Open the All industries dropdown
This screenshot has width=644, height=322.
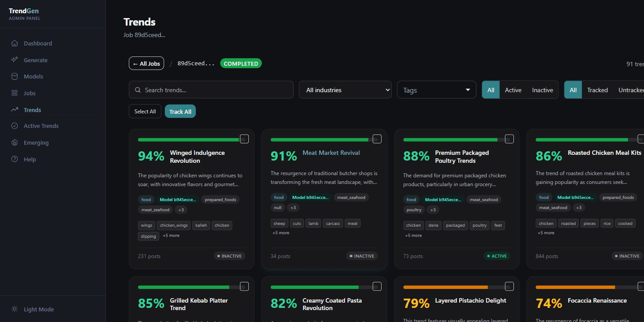[x=345, y=90]
